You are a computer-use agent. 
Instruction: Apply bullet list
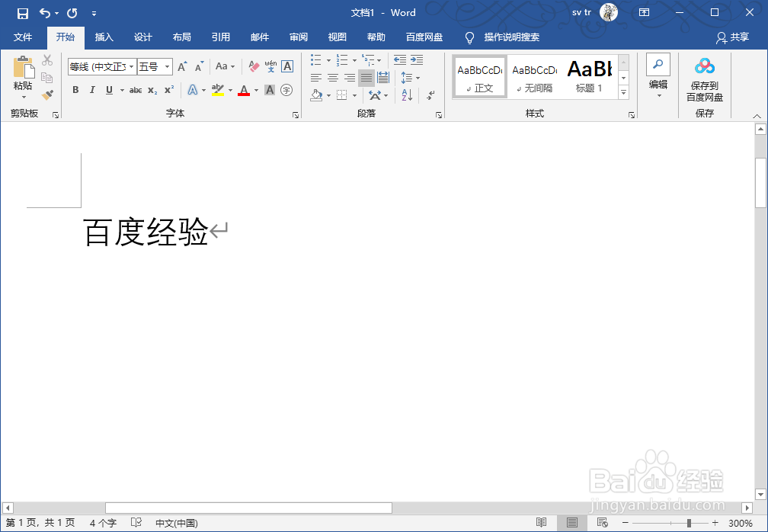pyautogui.click(x=316, y=59)
